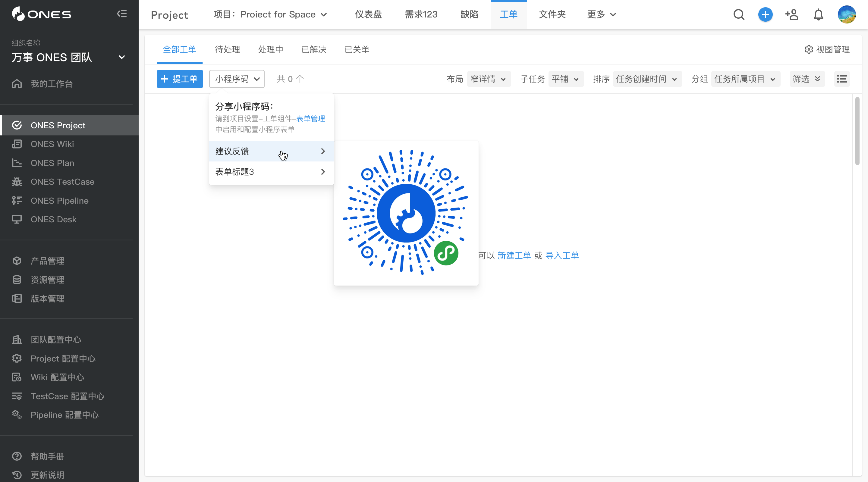Switch to the 需求123 tab

tap(421, 14)
